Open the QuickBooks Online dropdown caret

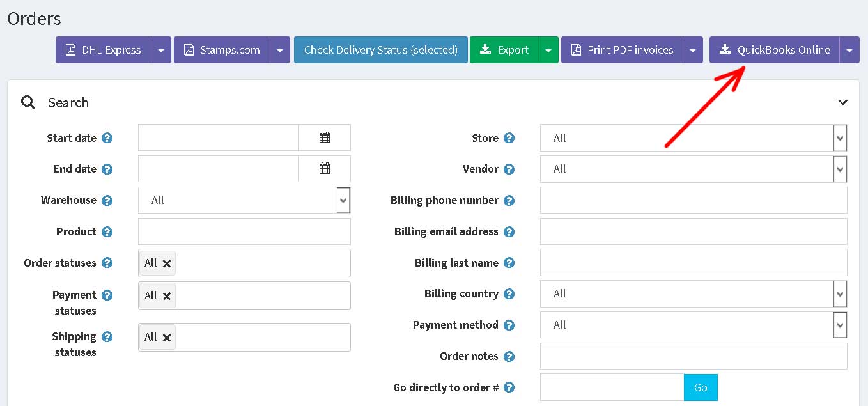pos(849,50)
